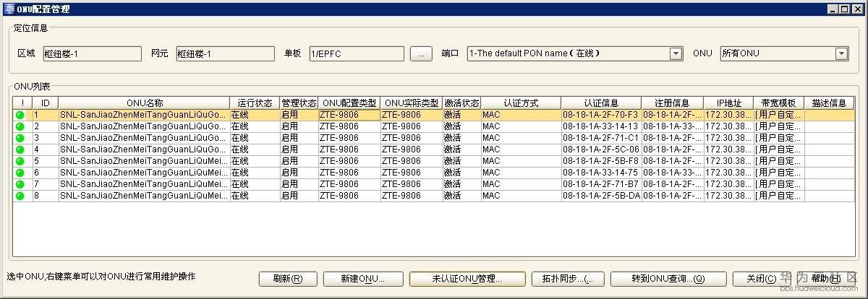The image size is (868, 299).
Task: Click the ONU name cell in row 3
Action: tap(144, 138)
